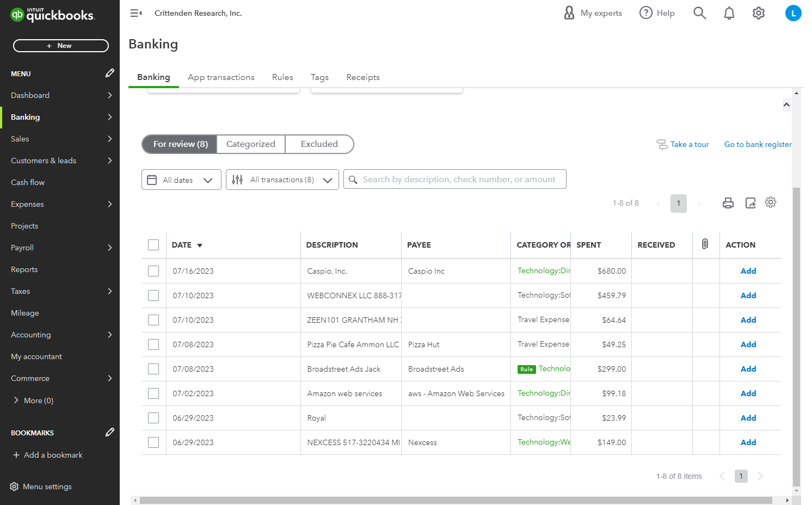Sort by the Date column arrow
Viewport: 812px width, 505px height.
(200, 245)
